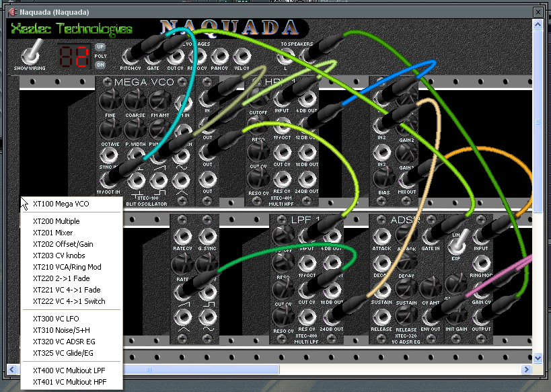The width and height of the screenshot is (551, 392).
Task: Select XT222 VC 4->1 Switch entry
Action: (x=69, y=301)
